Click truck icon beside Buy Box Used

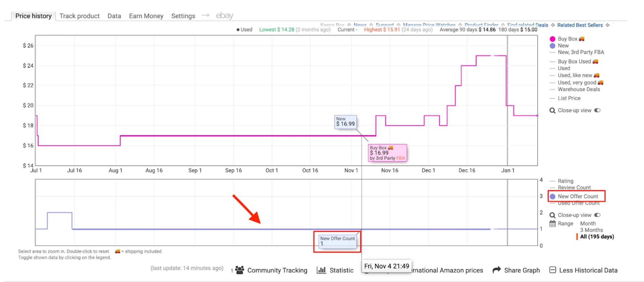pos(595,61)
